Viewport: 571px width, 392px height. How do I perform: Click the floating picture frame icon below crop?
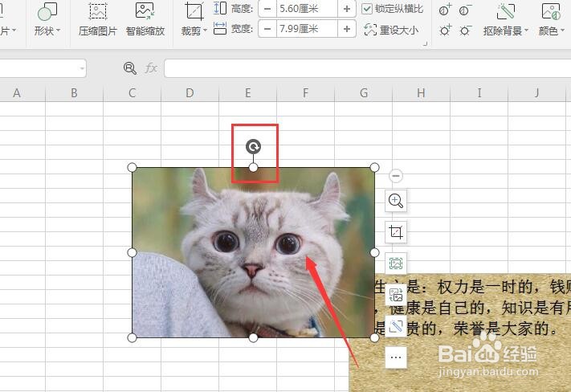pyautogui.click(x=396, y=263)
